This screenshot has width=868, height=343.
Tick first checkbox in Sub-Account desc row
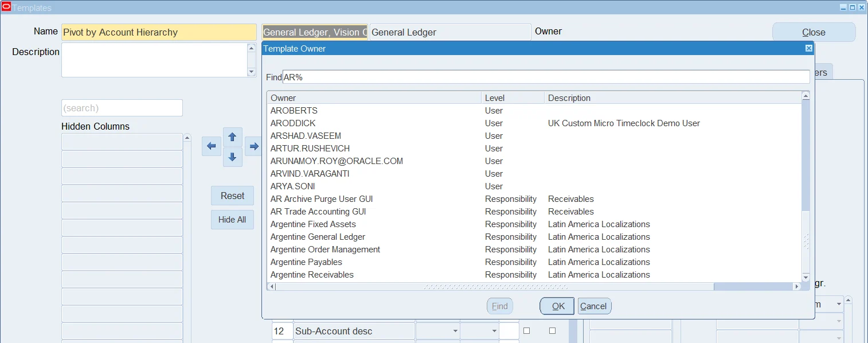tap(527, 331)
